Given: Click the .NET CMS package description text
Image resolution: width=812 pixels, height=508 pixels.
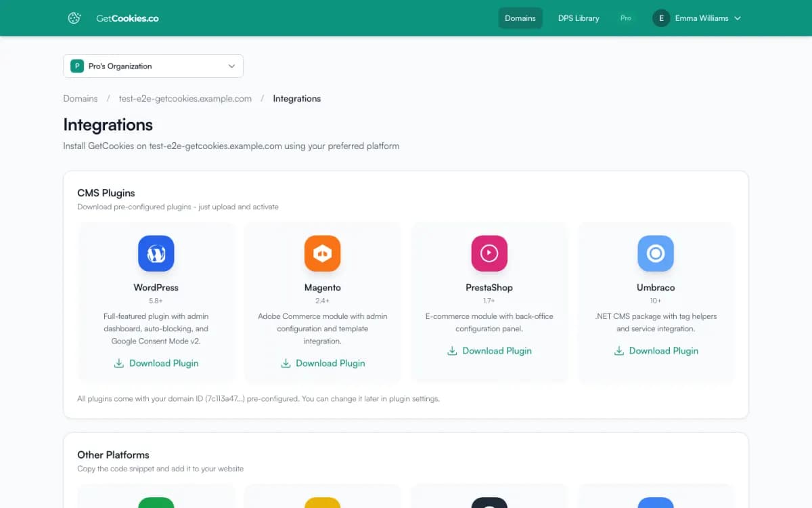Looking at the screenshot, I should (656, 322).
